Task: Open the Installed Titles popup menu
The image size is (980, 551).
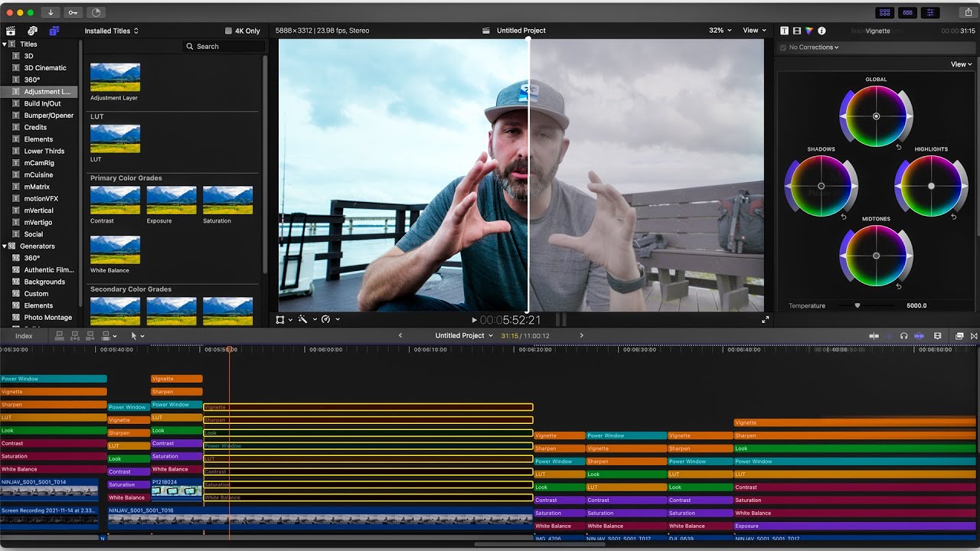Action: coord(112,31)
